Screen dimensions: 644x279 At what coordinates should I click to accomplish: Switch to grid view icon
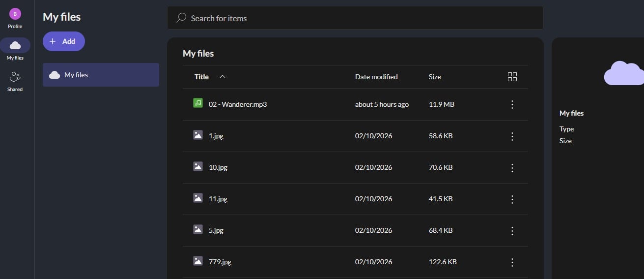coord(512,77)
